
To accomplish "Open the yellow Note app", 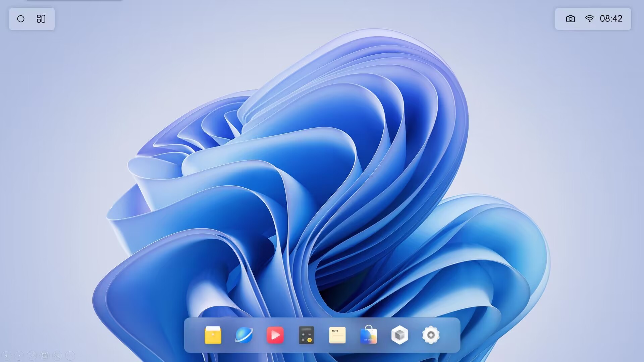I will coord(337,335).
